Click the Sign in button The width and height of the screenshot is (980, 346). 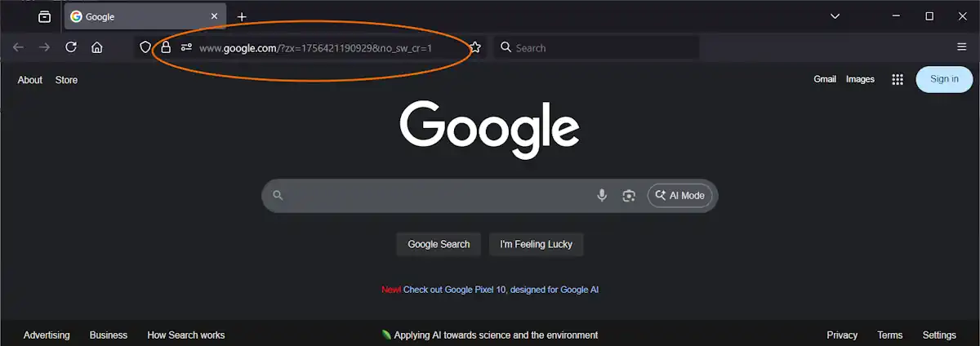944,79
